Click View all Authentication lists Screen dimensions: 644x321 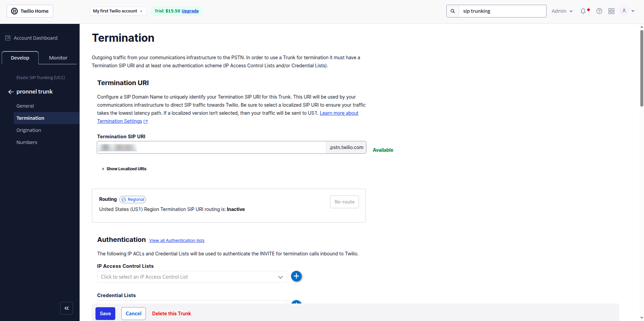177,241
